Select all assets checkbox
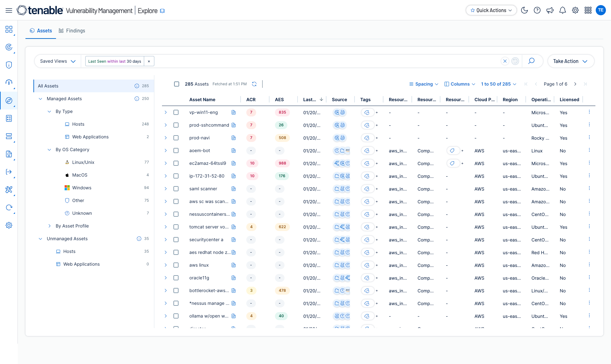Screen dimensions: 611x364 coord(177,84)
